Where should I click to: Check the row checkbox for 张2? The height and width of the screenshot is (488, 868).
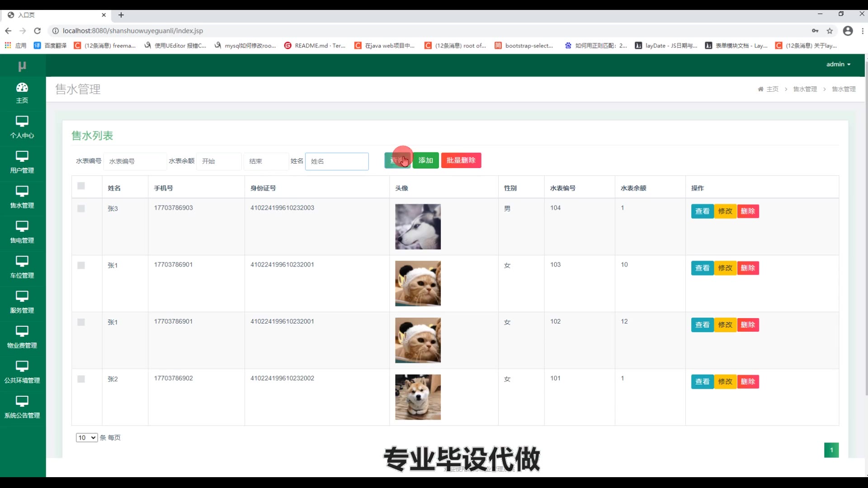[x=81, y=379]
